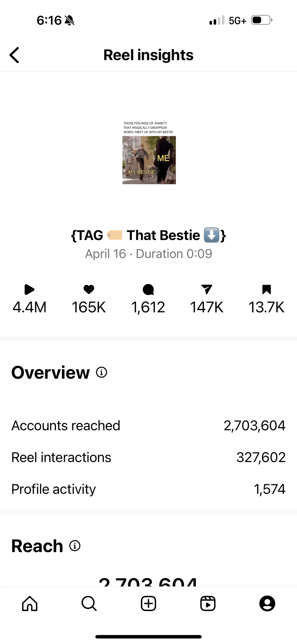Tap the battery indicator in status bar
This screenshot has height=644, width=297.
coord(261,20)
